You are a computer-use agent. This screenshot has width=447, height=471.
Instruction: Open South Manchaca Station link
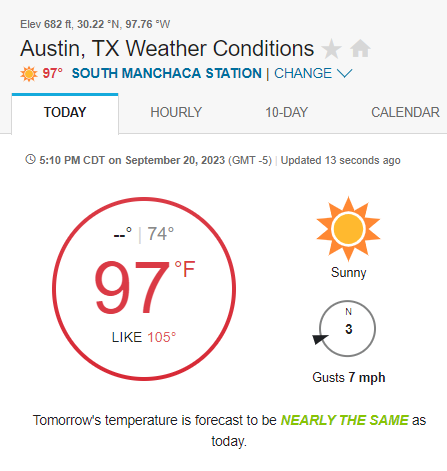(x=167, y=73)
